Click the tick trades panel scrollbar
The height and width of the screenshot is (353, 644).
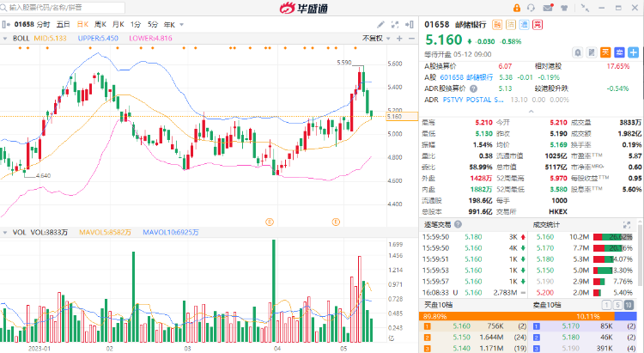640,255
